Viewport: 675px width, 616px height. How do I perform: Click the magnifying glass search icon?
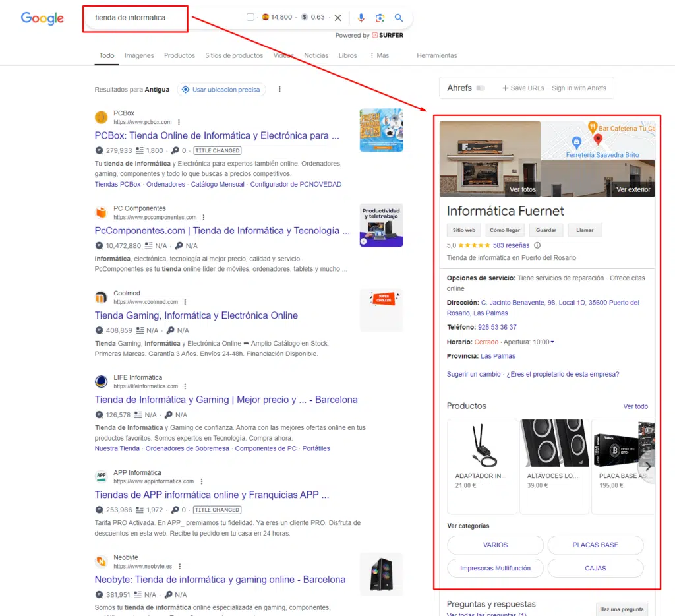pyautogui.click(x=399, y=18)
